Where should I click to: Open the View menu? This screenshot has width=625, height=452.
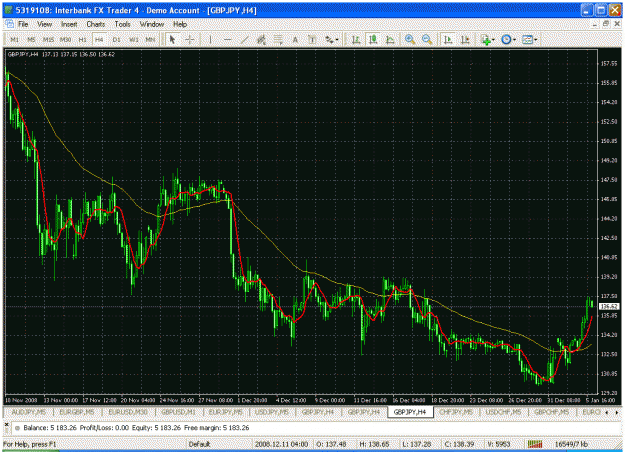click(x=45, y=24)
